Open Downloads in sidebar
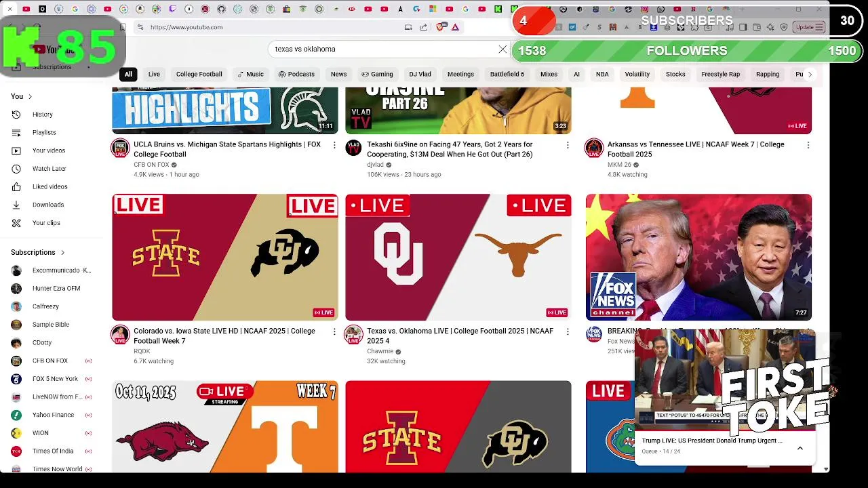Image resolution: width=868 pixels, height=488 pixels. point(48,205)
